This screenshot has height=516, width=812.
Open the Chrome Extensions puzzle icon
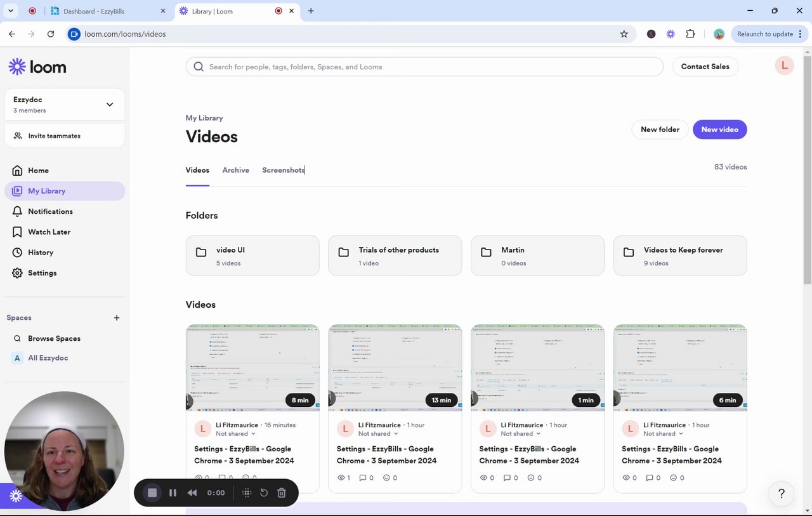(x=690, y=34)
